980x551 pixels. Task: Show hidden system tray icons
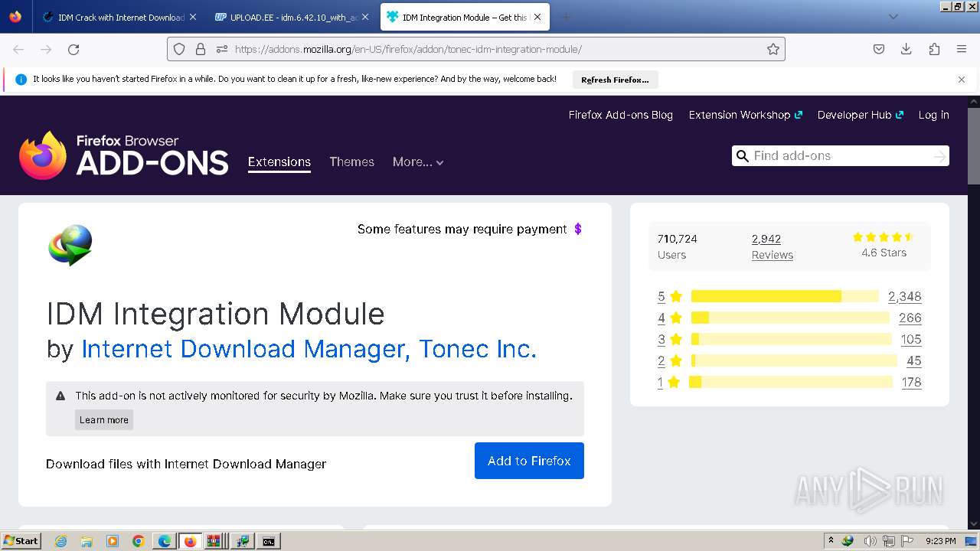pos(831,541)
